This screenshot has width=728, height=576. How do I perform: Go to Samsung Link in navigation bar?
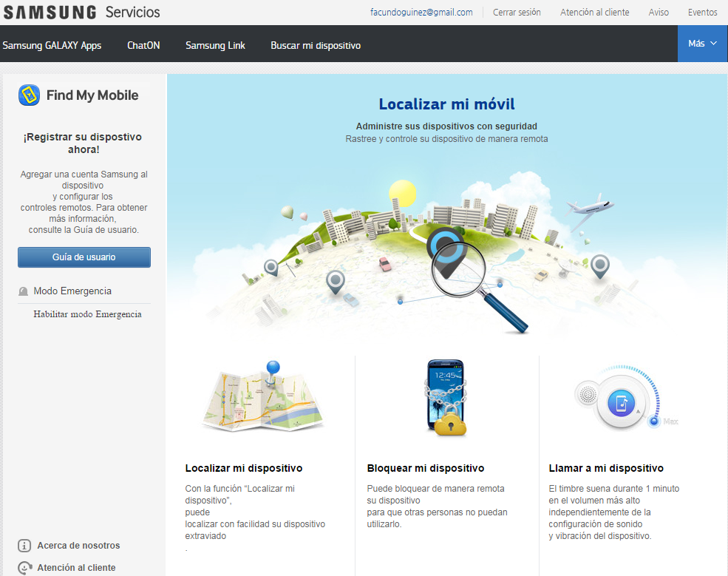pos(215,46)
